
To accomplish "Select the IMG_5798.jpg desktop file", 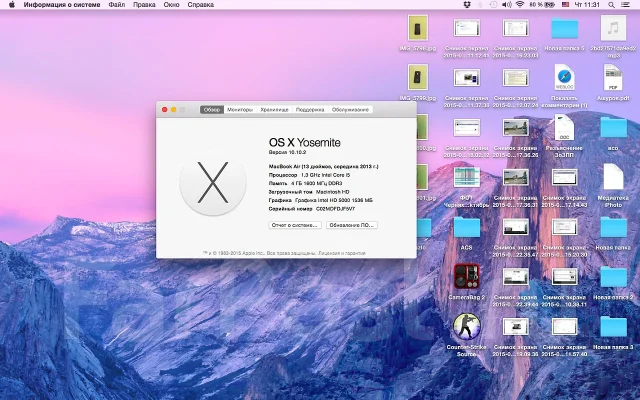I will (418, 29).
